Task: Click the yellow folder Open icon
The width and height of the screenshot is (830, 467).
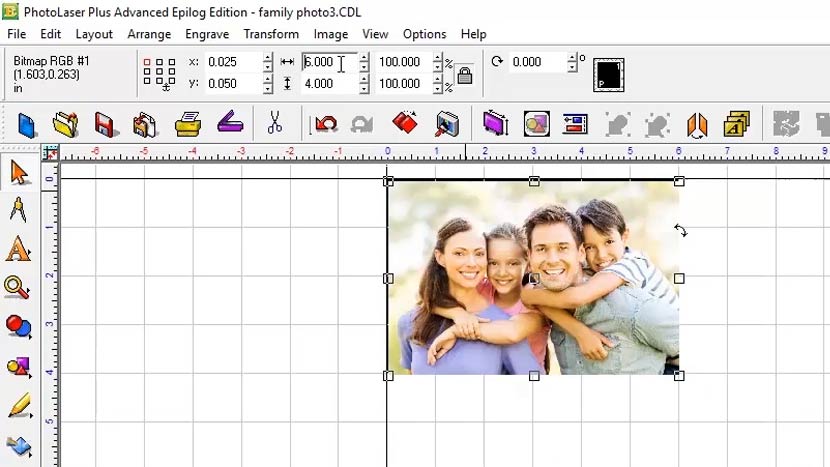Action: click(66, 124)
